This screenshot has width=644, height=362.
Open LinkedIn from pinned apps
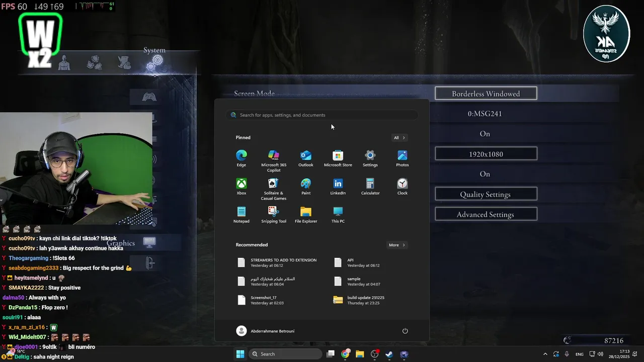(x=338, y=186)
